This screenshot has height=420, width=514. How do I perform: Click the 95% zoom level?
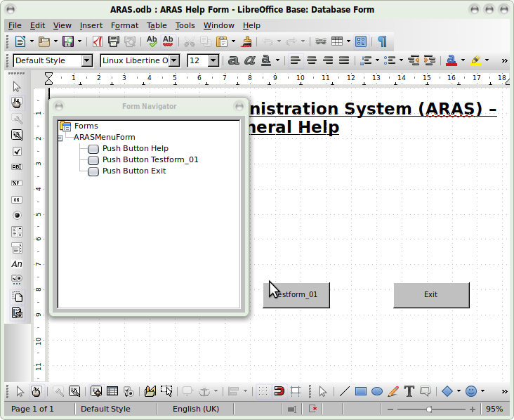coord(494,409)
